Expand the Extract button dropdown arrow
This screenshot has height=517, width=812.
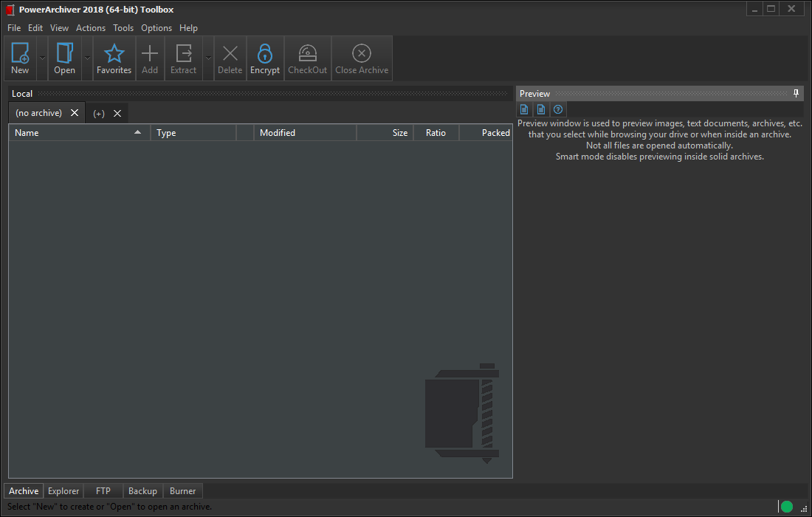[208, 58]
